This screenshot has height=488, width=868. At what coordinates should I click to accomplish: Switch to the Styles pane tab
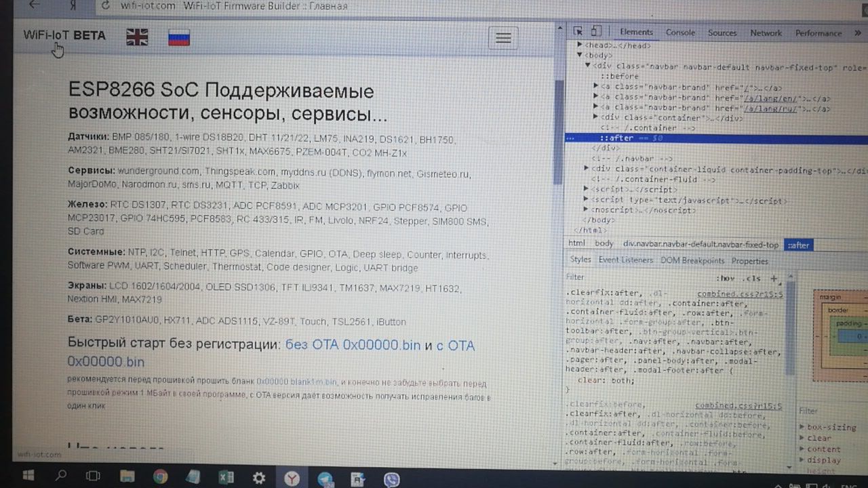pyautogui.click(x=580, y=260)
